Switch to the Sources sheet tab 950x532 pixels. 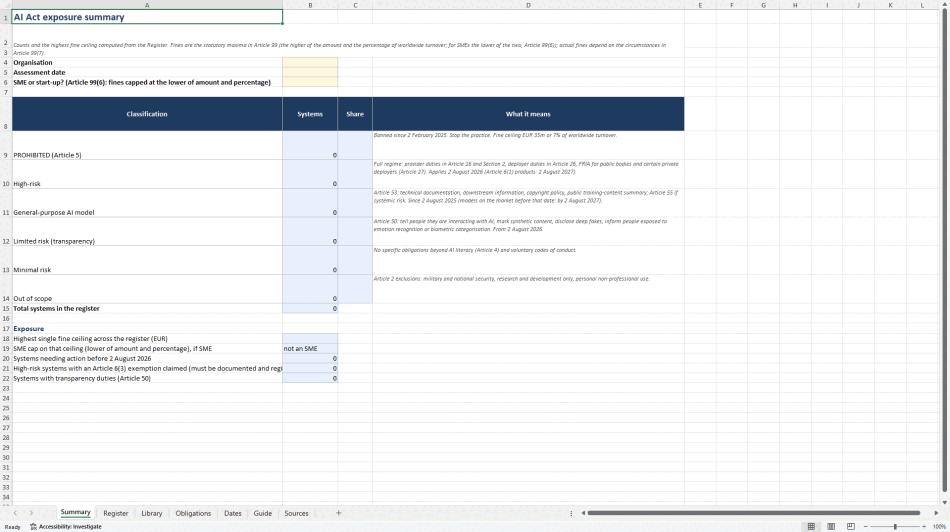pyautogui.click(x=296, y=513)
